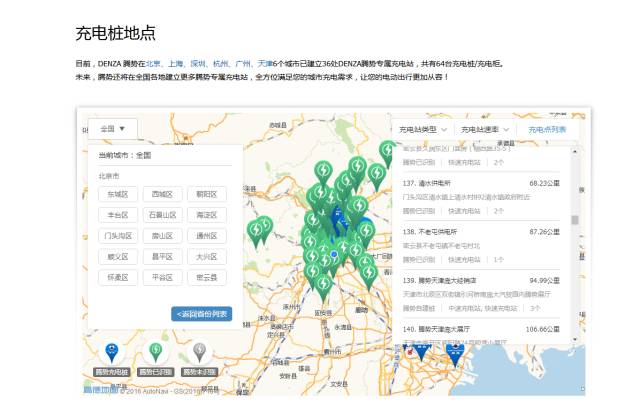Click the station list scrollbar up arrow

[575, 151]
